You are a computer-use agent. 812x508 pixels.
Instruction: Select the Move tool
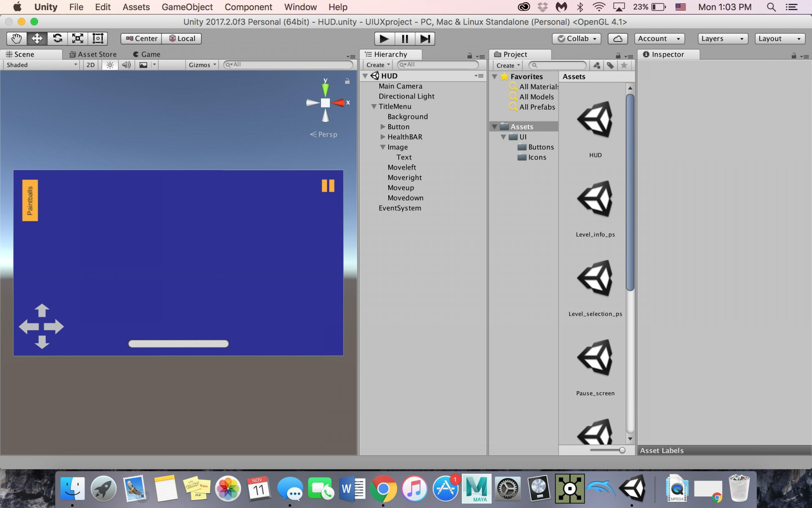pos(37,39)
